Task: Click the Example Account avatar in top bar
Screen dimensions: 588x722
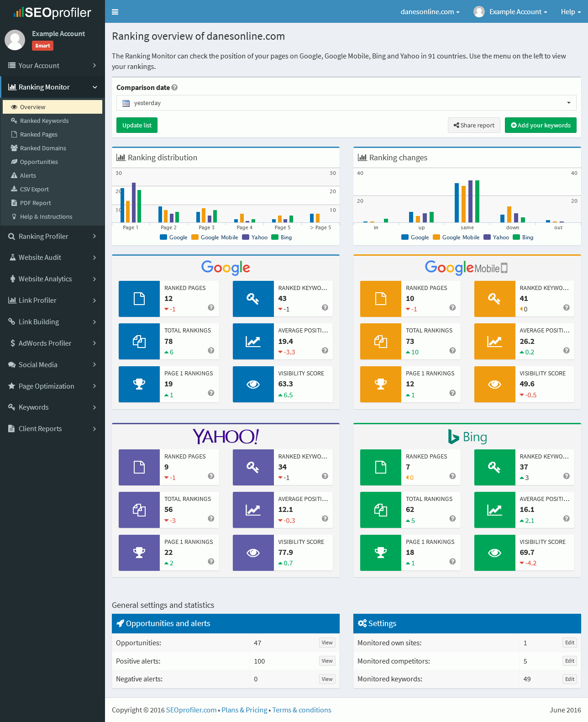Action: pos(479,12)
